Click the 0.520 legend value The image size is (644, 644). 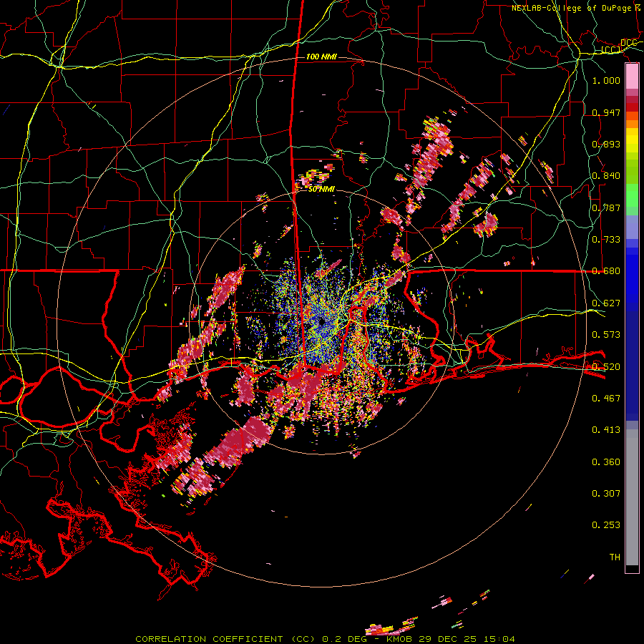click(x=606, y=367)
